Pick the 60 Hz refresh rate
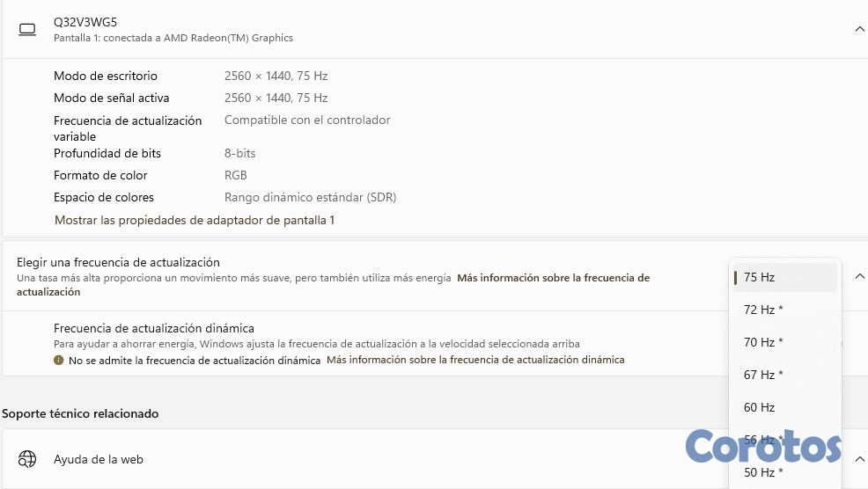 (x=759, y=407)
